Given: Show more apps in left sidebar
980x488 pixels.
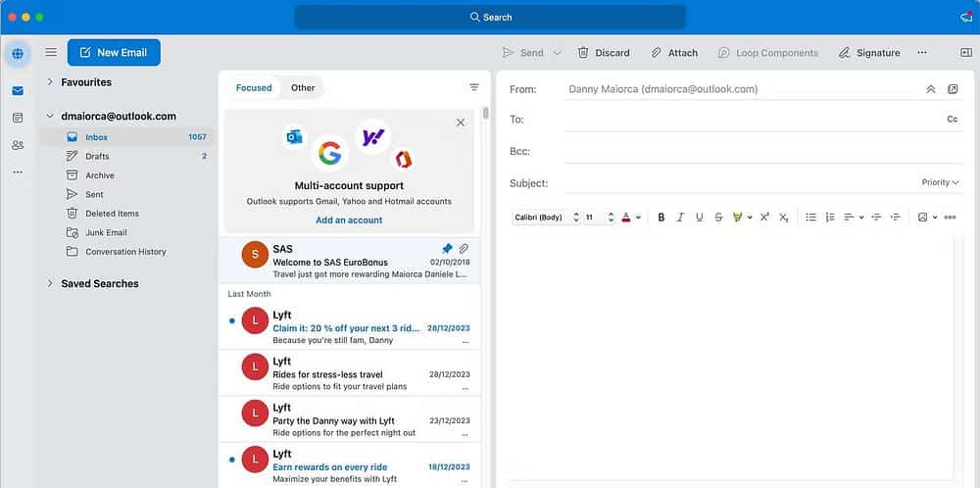Looking at the screenshot, I should click(18, 171).
